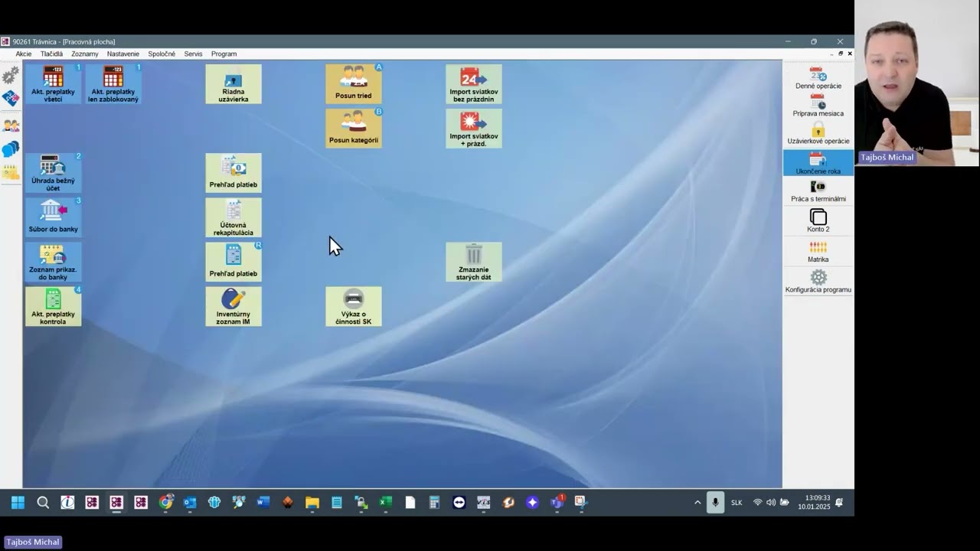Open 'Prehľad platieb' tile marked R
Screen dimensions: 980x551
pos(234,262)
